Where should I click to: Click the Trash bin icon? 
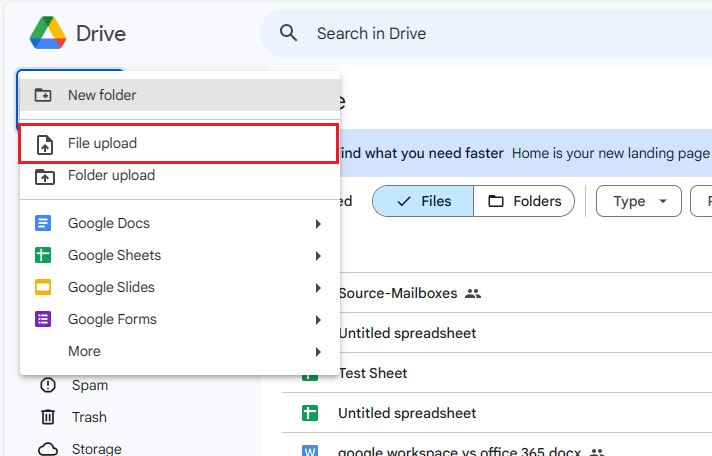[48, 416]
